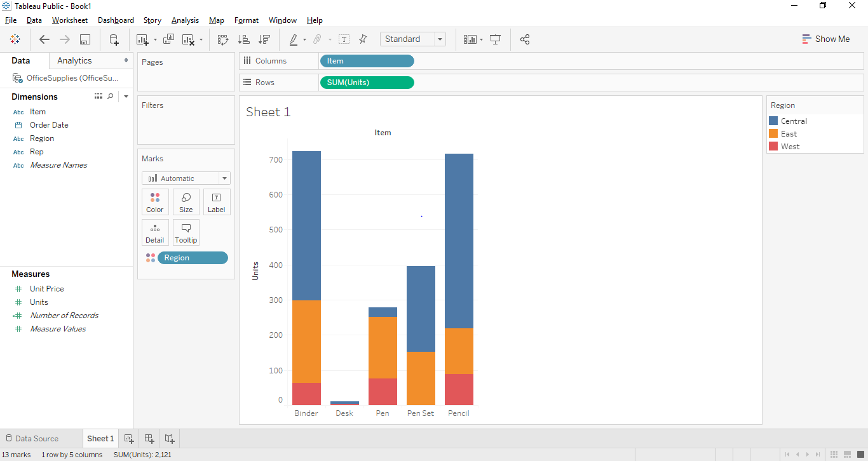
Task: Undo with the back arrow icon
Action: (x=44, y=39)
